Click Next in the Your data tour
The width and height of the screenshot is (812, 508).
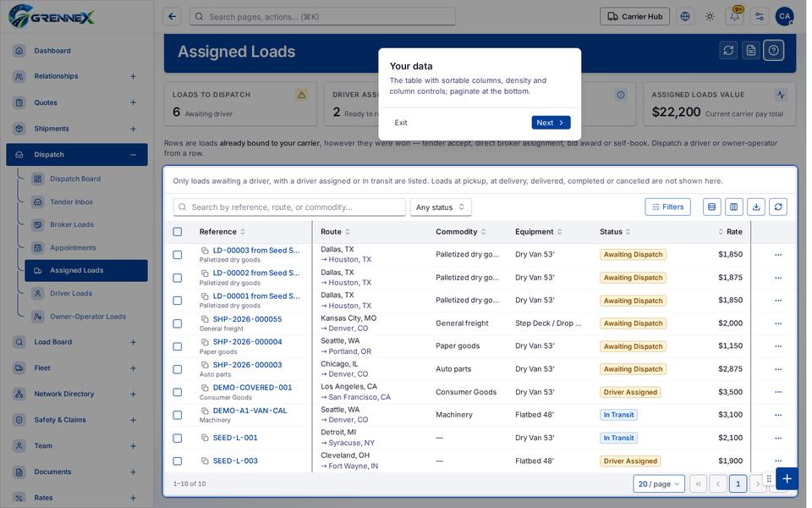[551, 122]
